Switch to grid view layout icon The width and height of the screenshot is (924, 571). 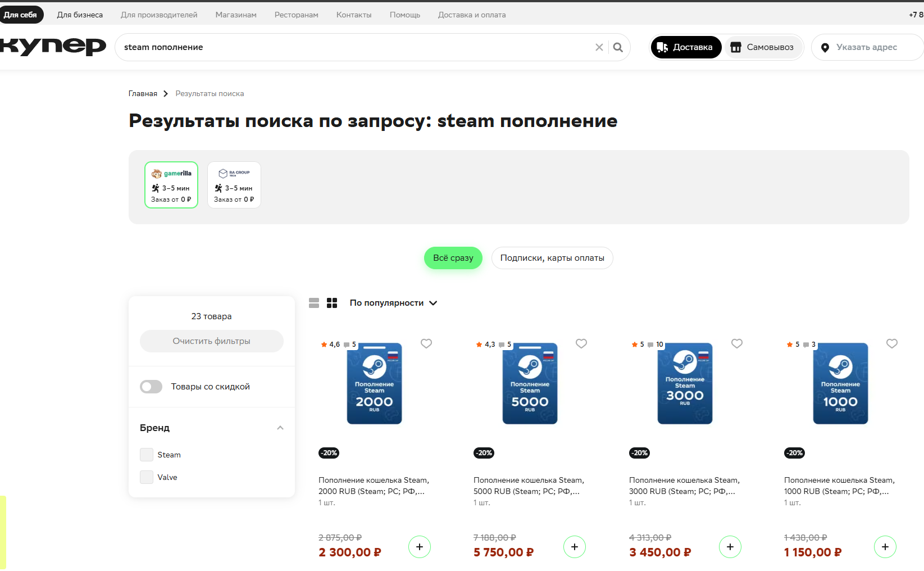click(x=332, y=303)
